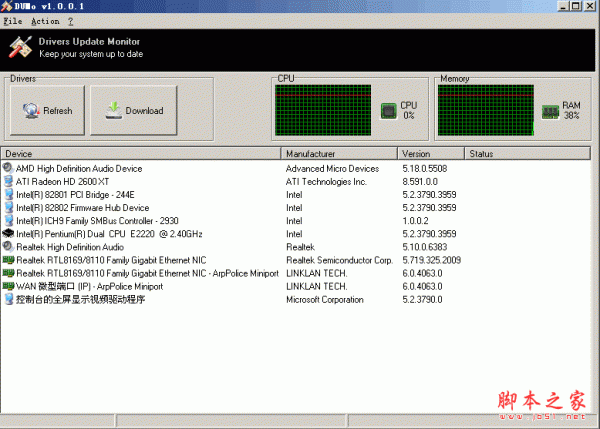
Task: Click ATI Technologies Inc. manufacturer cell
Action: [326, 181]
